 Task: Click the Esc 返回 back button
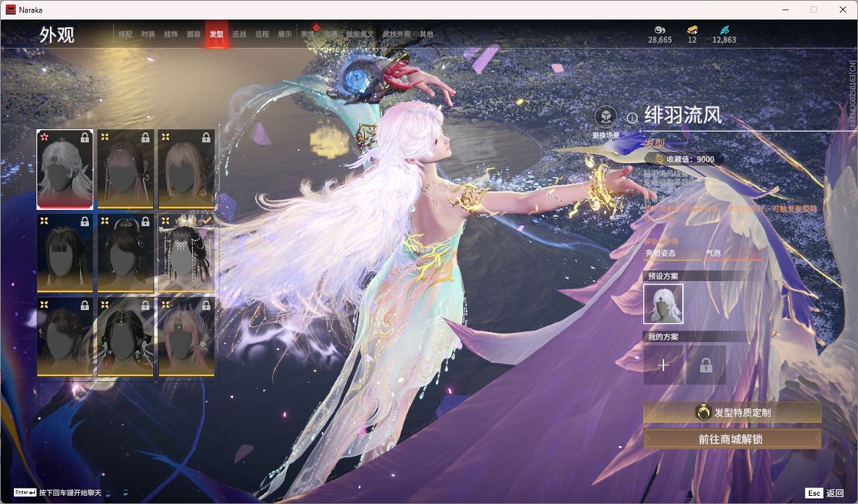(x=825, y=493)
